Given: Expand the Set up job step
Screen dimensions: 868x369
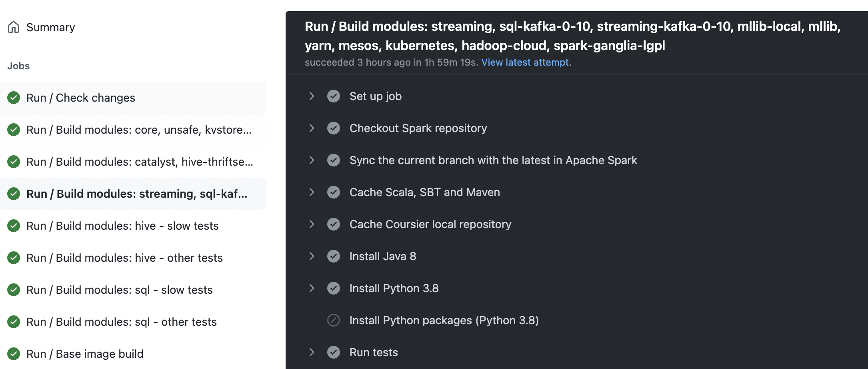Looking at the screenshot, I should (312, 96).
